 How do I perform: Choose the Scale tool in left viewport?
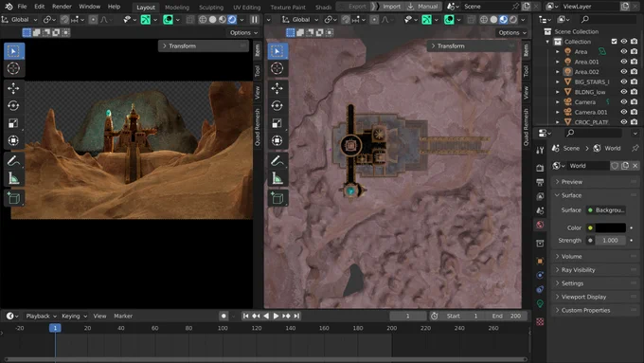(x=13, y=123)
